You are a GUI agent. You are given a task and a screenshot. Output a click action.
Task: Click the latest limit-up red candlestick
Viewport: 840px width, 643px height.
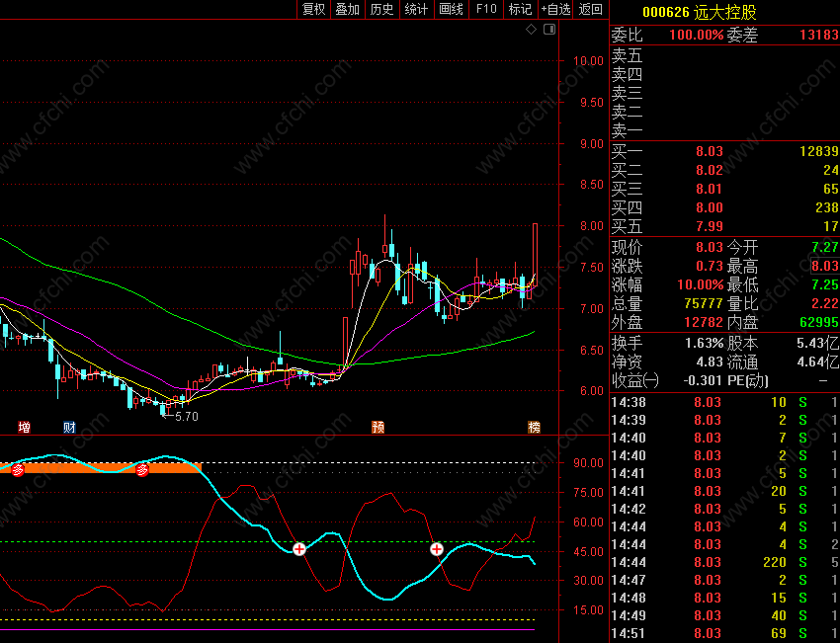535,254
